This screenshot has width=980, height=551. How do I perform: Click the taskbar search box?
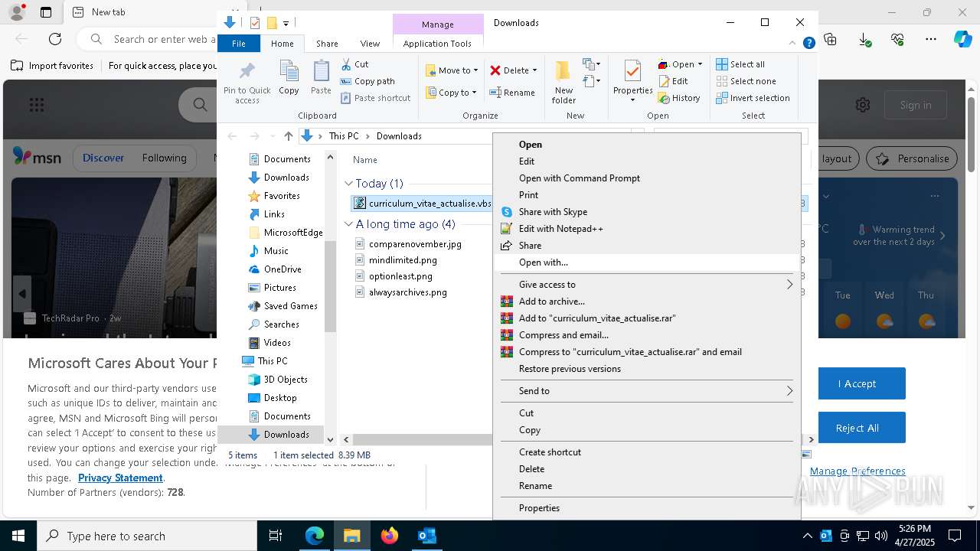tap(147, 536)
